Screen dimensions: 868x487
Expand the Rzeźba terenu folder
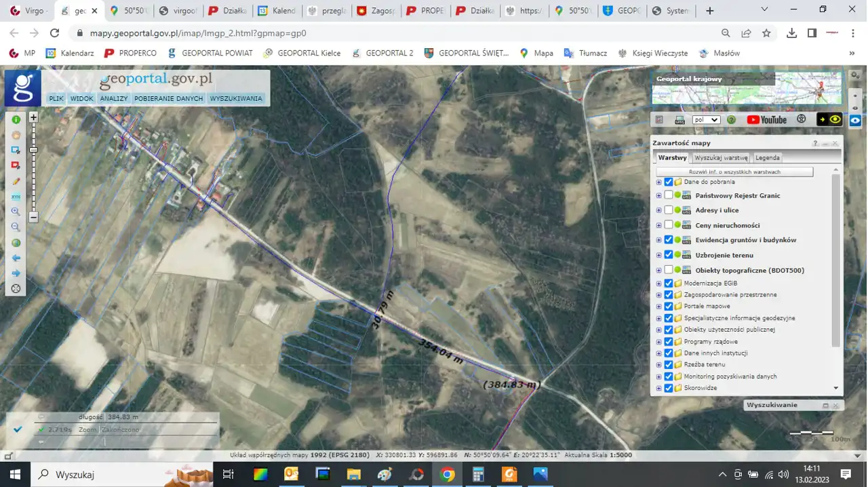point(658,365)
